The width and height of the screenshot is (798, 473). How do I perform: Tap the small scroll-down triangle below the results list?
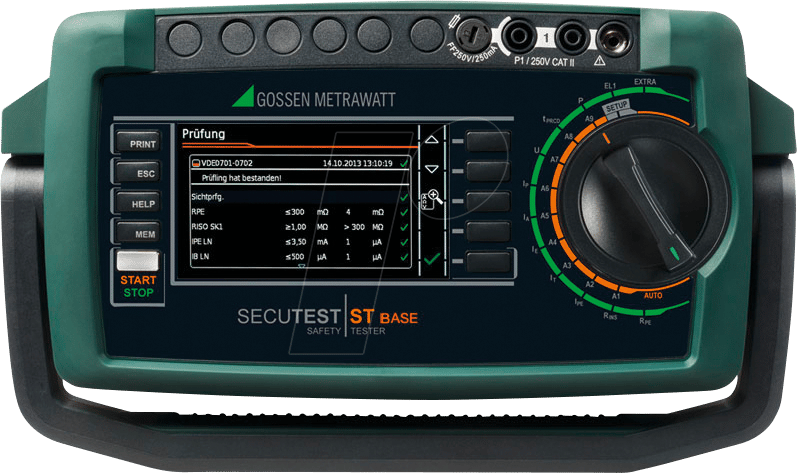(x=301, y=266)
